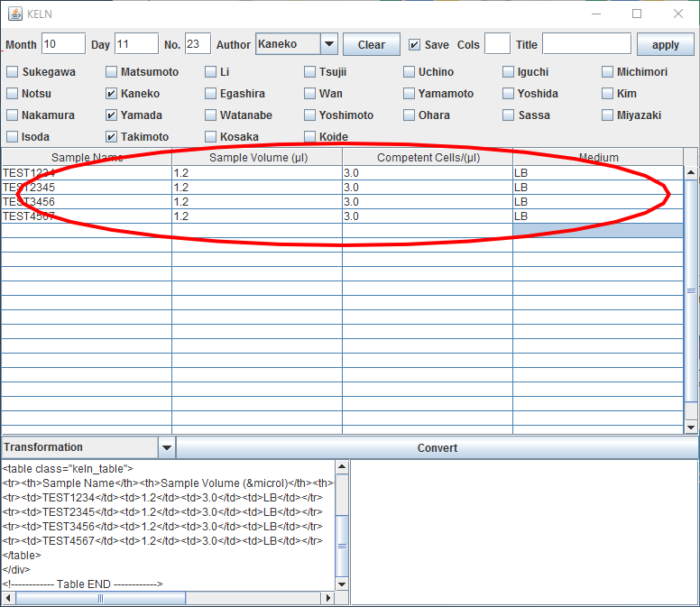This screenshot has width=700, height=607.
Task: Click the apply button
Action: click(665, 44)
